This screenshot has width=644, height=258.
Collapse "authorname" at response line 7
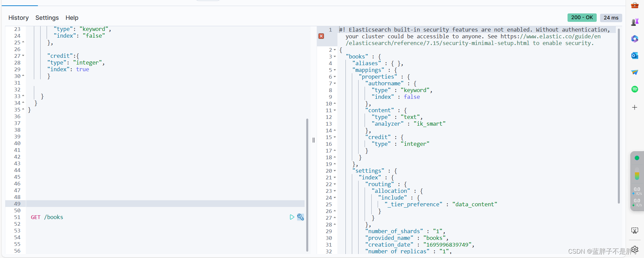coord(335,83)
